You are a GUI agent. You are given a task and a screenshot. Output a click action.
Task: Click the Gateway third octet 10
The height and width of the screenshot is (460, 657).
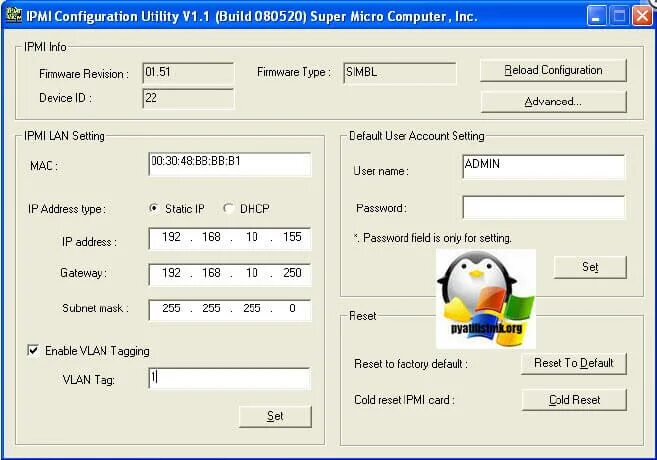252,273
